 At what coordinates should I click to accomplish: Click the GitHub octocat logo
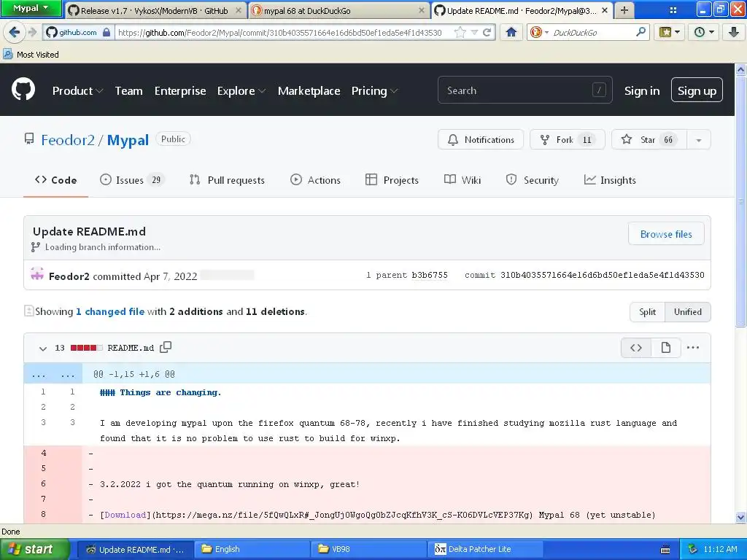[23, 90]
